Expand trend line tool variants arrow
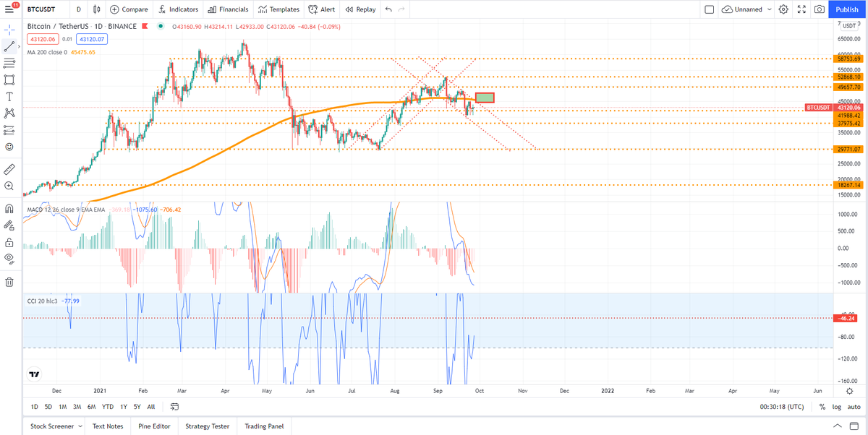868x435 pixels. 20,46
